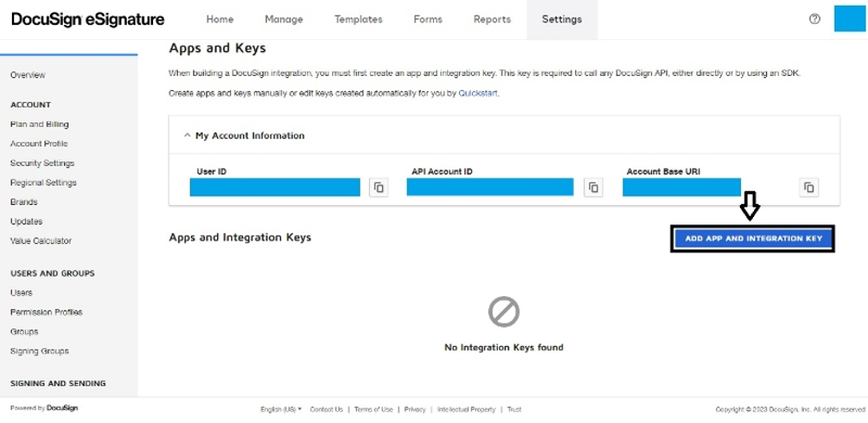Screen dimensions: 868x423
Task: Open Intellectual Property footer link
Action: [466, 409]
